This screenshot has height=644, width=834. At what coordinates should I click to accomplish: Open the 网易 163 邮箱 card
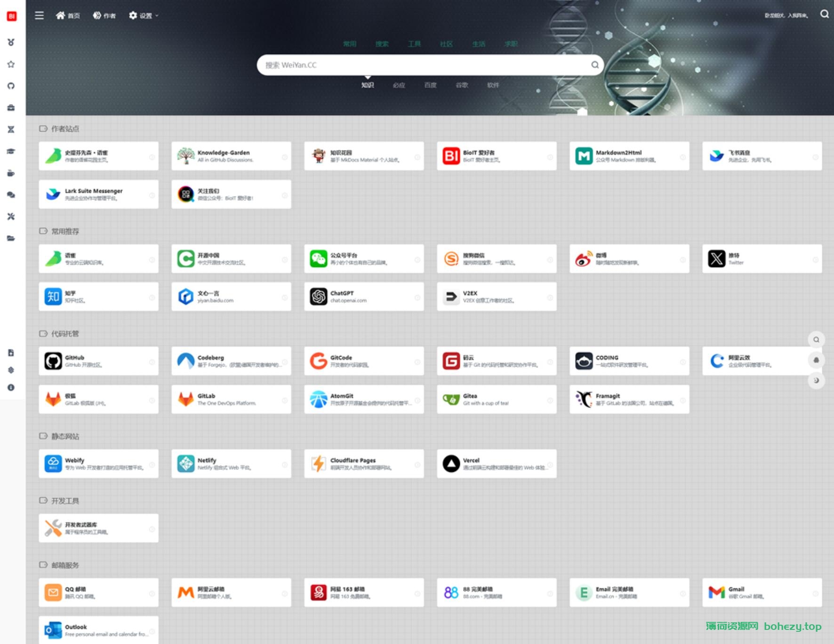click(x=364, y=593)
